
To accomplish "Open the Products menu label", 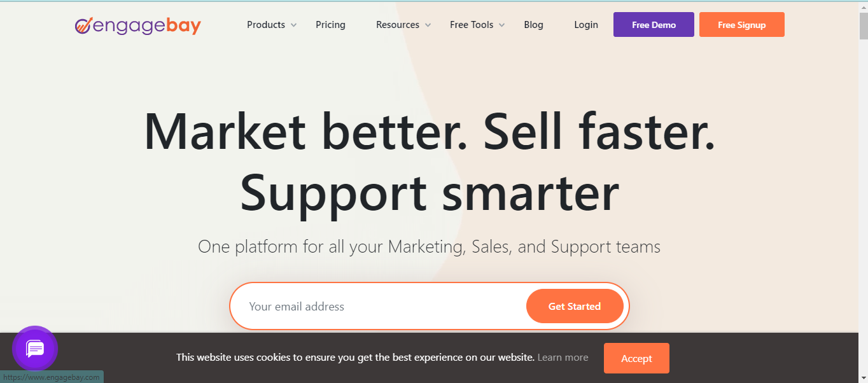I will tap(266, 25).
